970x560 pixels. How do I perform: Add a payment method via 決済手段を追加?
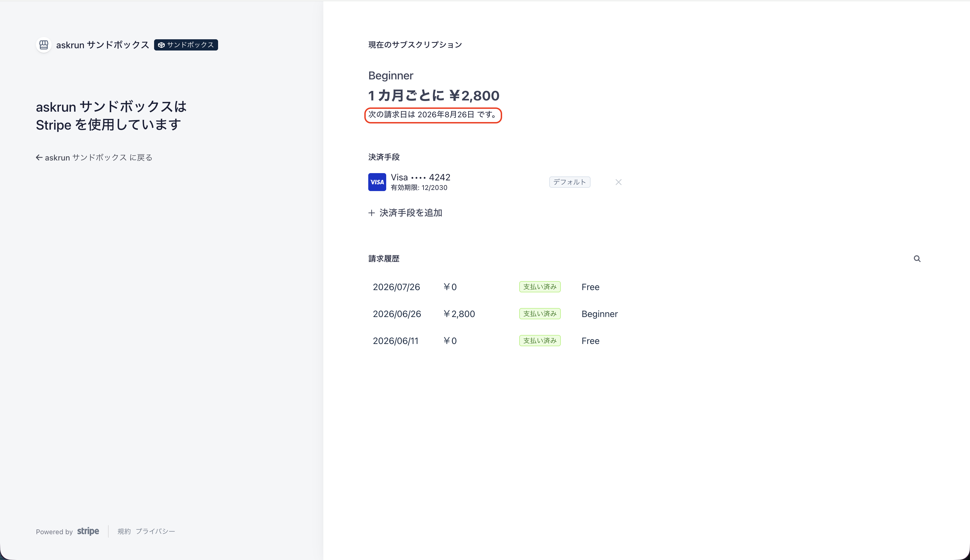pos(405,213)
